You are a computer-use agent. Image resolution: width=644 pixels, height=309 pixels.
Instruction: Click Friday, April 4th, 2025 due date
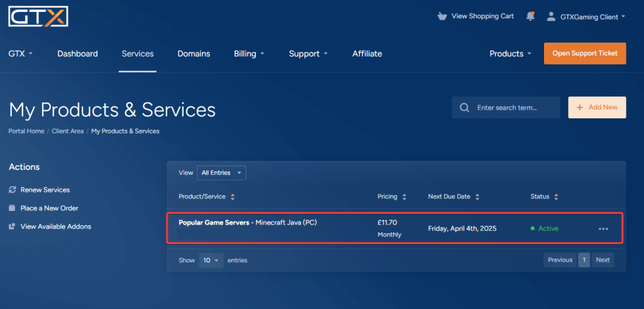[462, 229]
